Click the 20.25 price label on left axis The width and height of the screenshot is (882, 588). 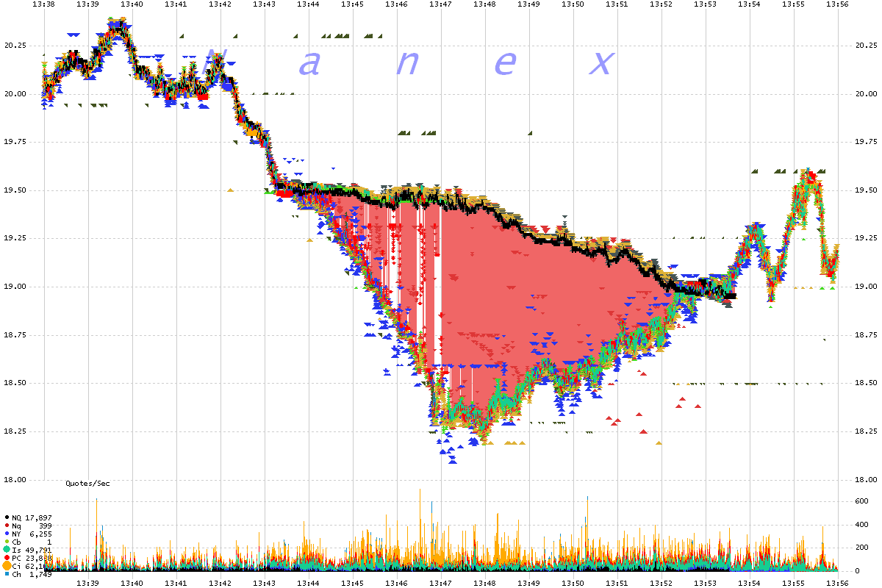pyautogui.click(x=15, y=46)
